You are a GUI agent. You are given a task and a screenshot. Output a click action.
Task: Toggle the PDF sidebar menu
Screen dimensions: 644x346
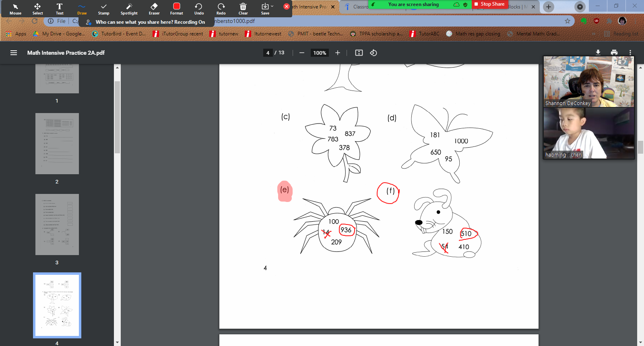(x=14, y=53)
